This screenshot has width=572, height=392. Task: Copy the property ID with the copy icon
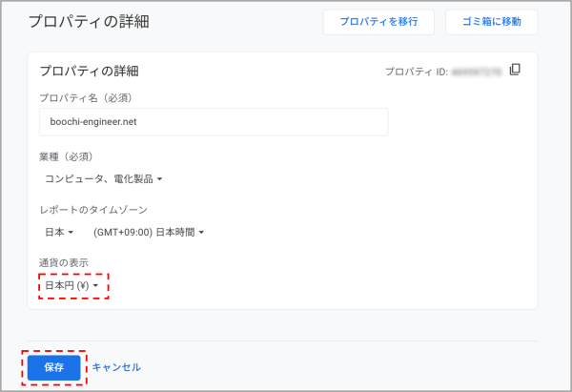(x=515, y=70)
